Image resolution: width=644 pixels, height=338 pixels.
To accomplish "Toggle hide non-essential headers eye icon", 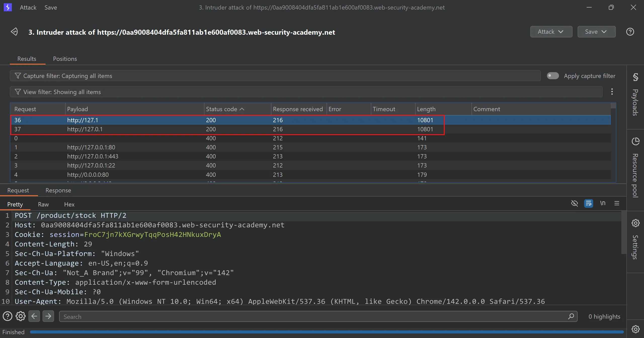I will 574,203.
